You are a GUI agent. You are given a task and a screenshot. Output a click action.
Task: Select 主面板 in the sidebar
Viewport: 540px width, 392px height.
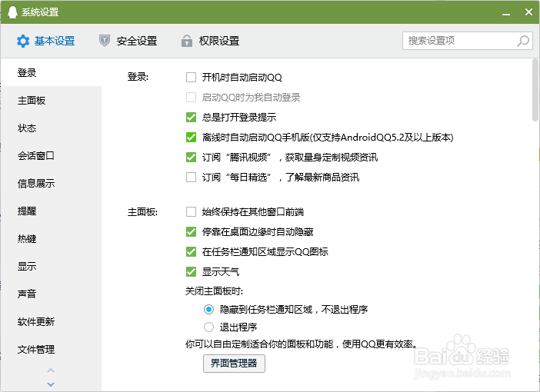[51, 101]
